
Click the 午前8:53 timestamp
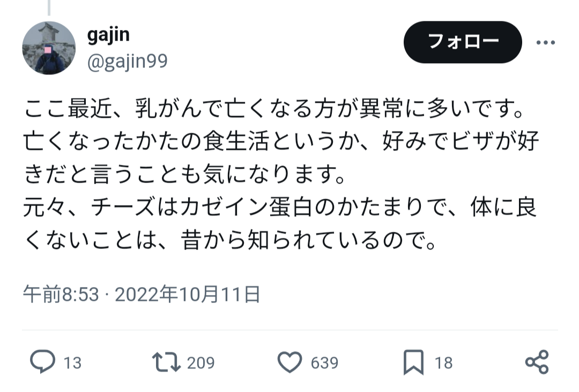click(x=61, y=295)
